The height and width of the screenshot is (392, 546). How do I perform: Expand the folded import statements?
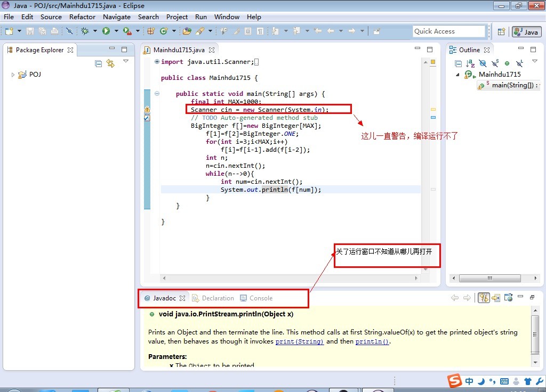click(157, 62)
